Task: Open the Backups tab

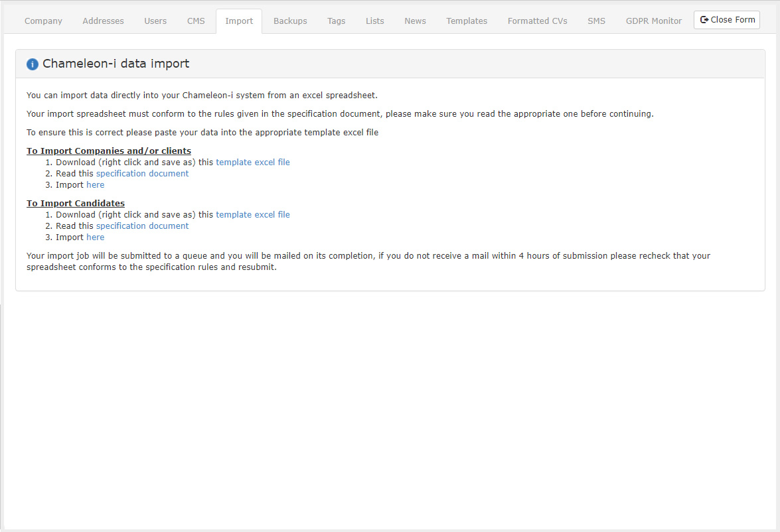Action: (290, 21)
